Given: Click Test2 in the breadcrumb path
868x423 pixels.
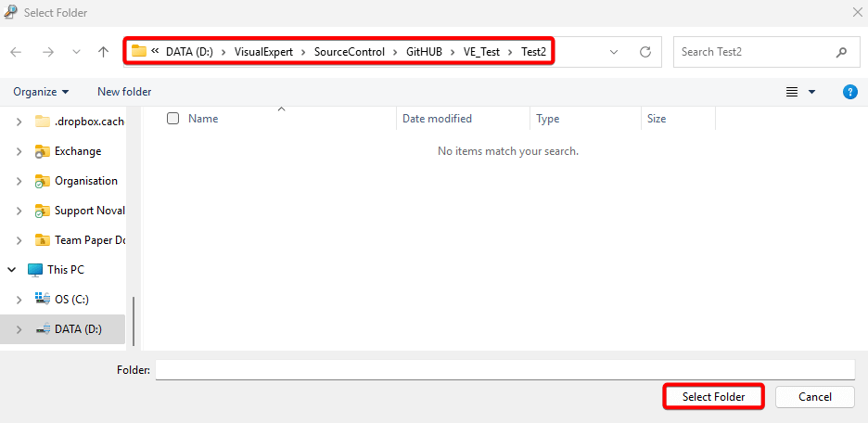Looking at the screenshot, I should click(533, 52).
